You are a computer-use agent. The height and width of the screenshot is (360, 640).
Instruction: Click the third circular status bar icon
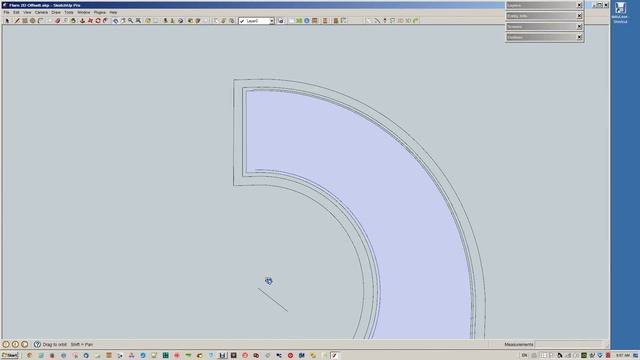pos(24,344)
